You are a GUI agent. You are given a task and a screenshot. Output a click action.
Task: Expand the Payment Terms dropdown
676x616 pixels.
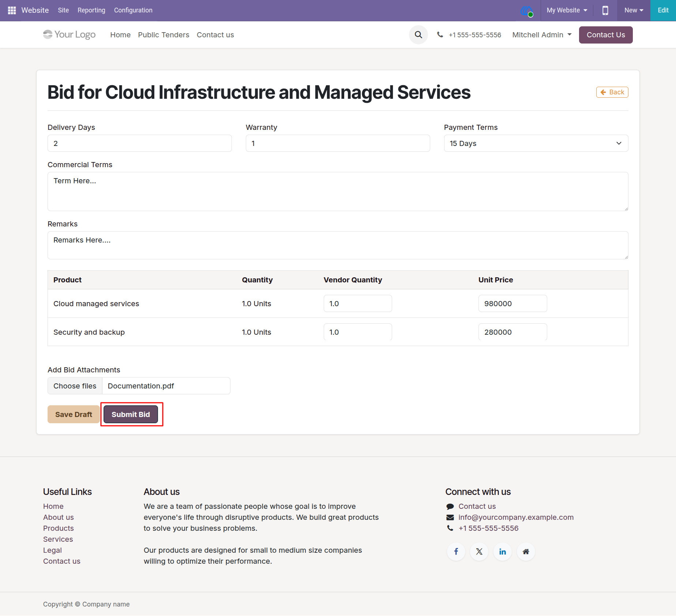(x=536, y=143)
